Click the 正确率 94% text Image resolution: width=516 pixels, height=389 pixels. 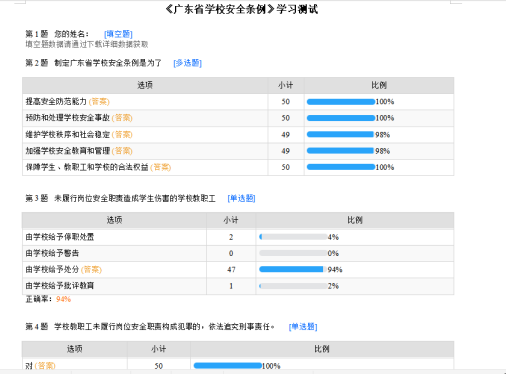48,299
